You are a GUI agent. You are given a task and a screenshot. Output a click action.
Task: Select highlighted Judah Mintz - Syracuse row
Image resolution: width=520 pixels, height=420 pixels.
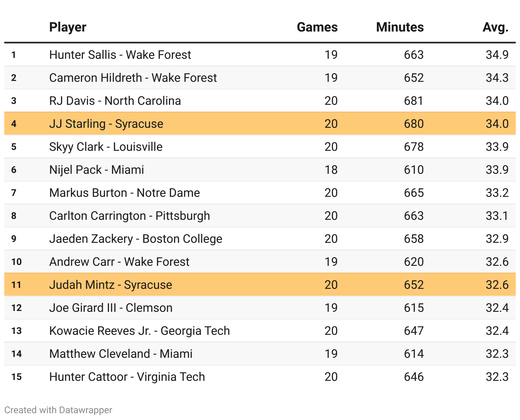tap(110, 285)
